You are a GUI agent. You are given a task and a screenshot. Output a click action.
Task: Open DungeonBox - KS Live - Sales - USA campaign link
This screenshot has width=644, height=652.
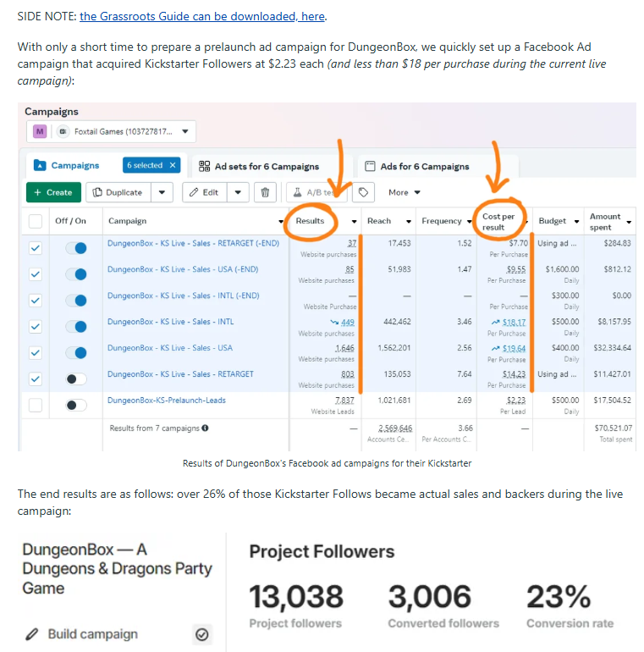point(170,348)
